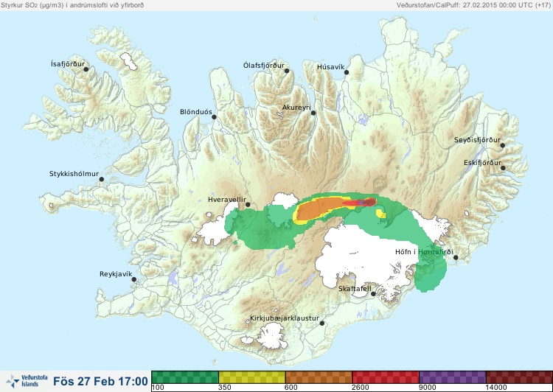Click the 'Skaftafell' map label
Image resolution: width=553 pixels, height=392 pixels.
355,289
